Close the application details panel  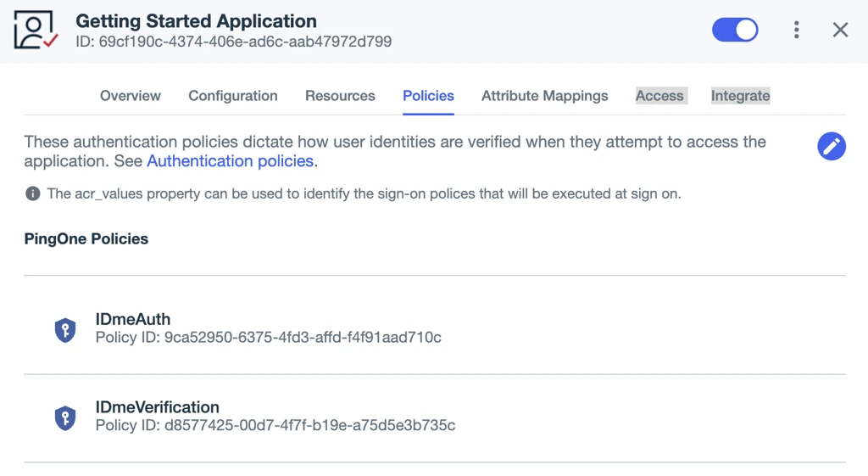tap(840, 30)
